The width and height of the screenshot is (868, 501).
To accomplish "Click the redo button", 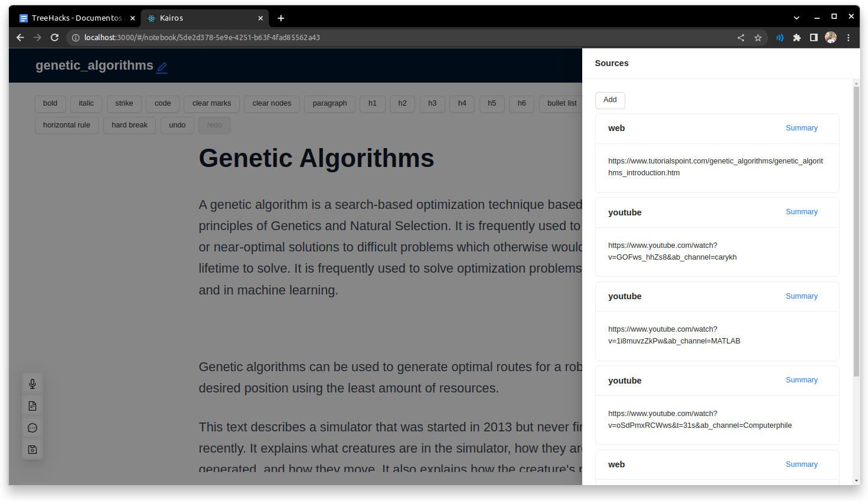I will [x=215, y=125].
